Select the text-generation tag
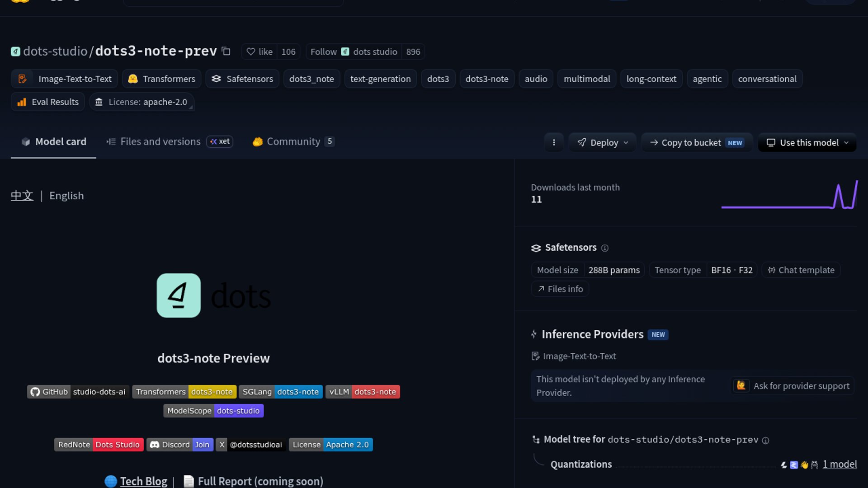 [380, 79]
